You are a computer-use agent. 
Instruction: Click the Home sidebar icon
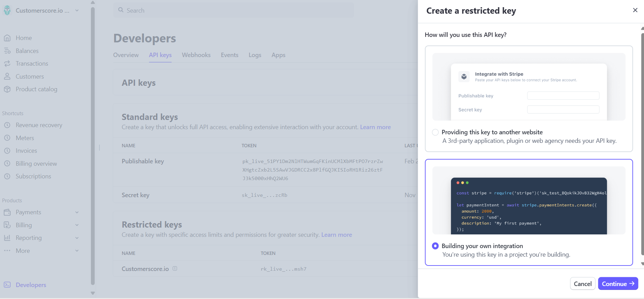point(7,38)
